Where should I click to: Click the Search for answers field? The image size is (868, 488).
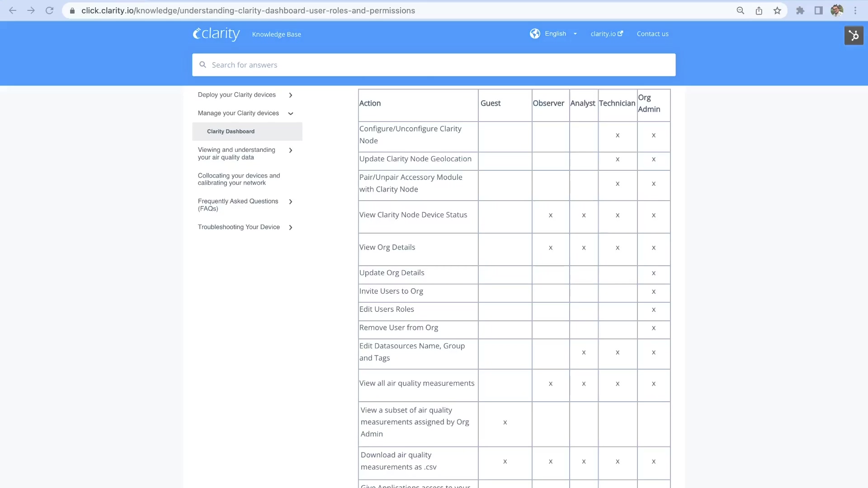tap(433, 65)
